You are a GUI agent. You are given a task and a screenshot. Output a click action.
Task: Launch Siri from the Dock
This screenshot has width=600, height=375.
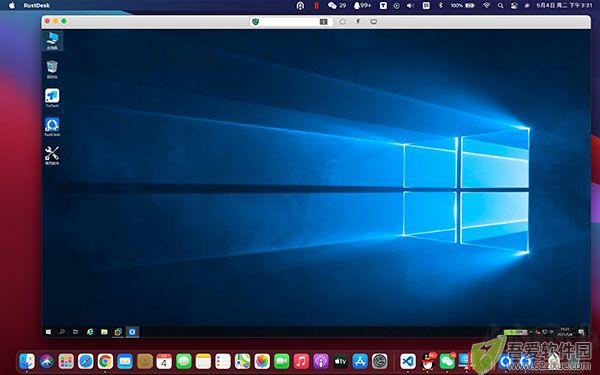(47, 361)
